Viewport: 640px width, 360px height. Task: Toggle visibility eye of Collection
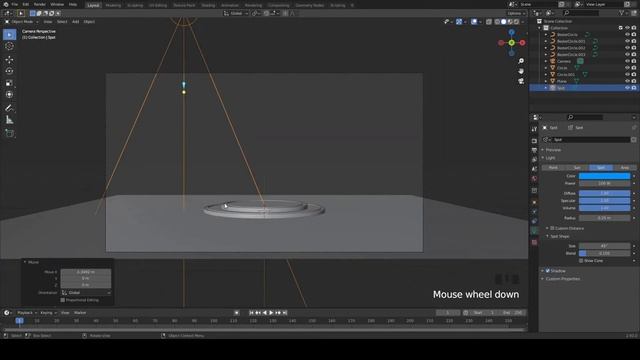tap(627, 28)
